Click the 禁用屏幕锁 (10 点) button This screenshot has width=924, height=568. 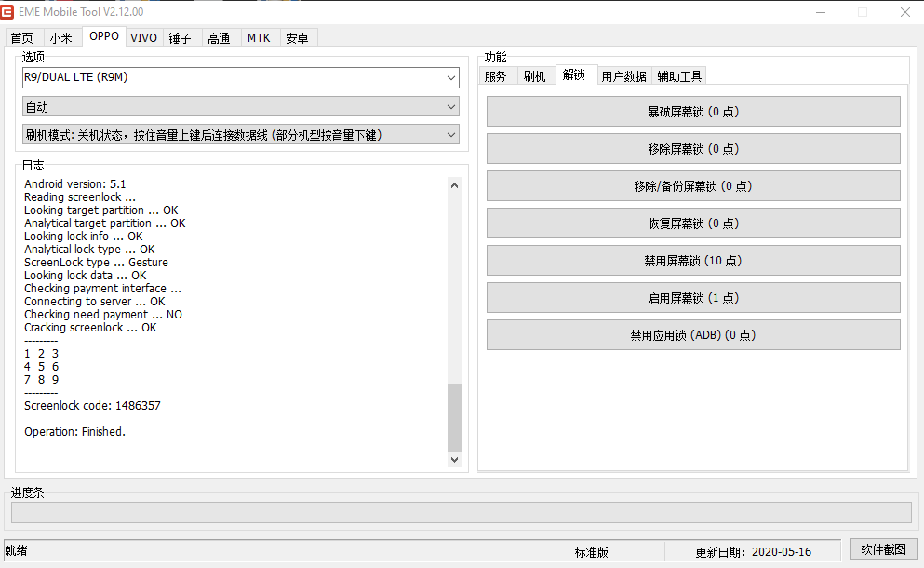[693, 260]
